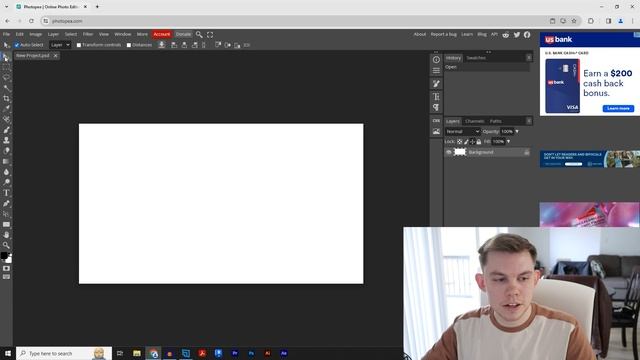Viewport: 640px width, 360px height.
Task: Click the search magnifier in menu bar
Action: tap(199, 35)
